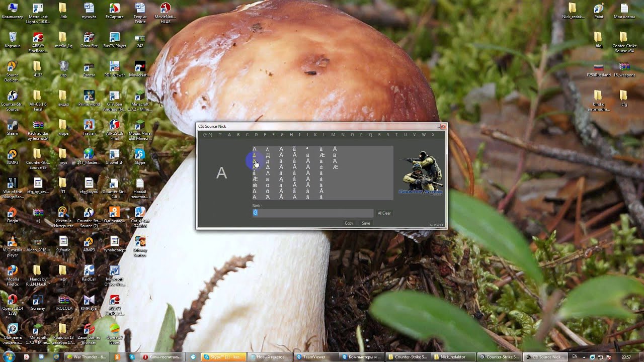Open the Travian shortcut

(89, 127)
